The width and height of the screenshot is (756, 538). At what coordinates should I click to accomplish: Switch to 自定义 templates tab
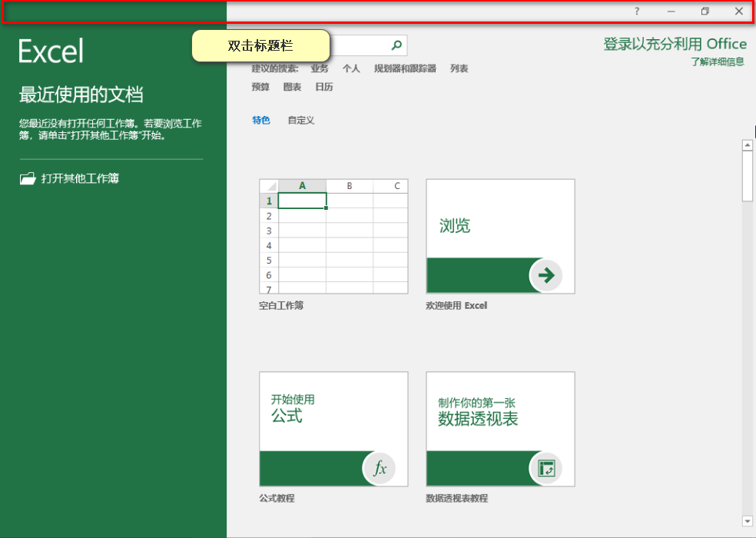301,120
